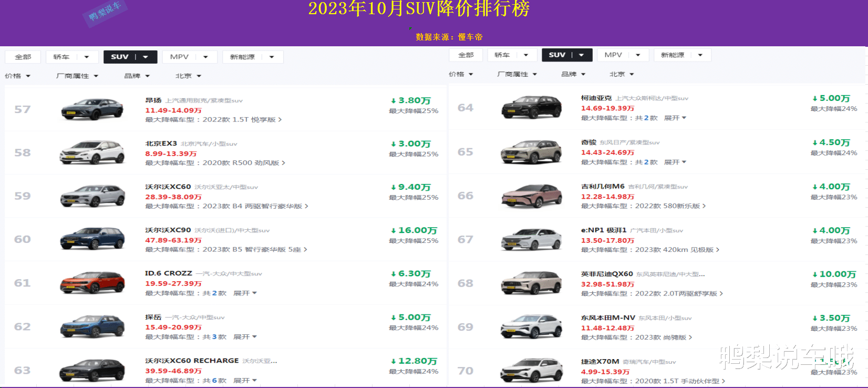Click the 9.40万 price drop value

[x=411, y=187]
